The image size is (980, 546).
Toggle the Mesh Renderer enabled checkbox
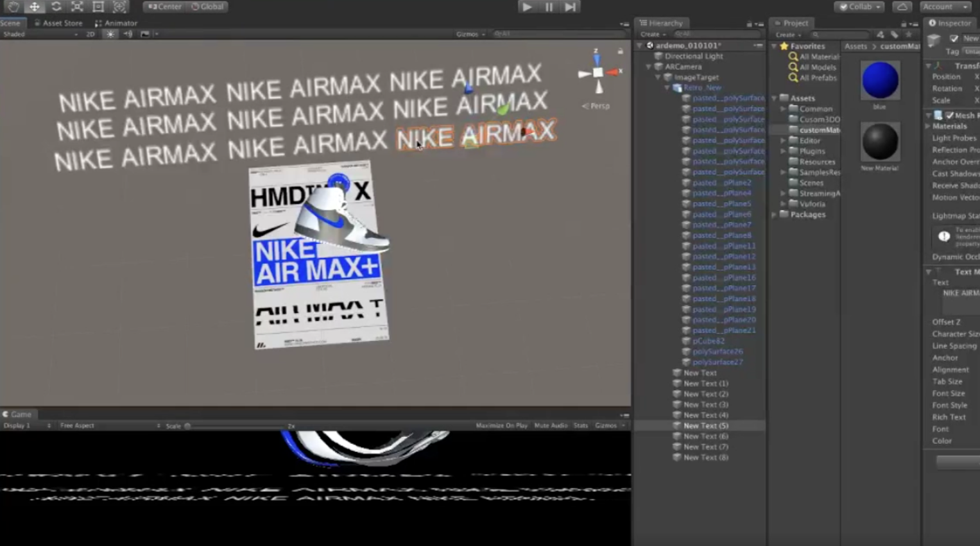[x=949, y=115]
